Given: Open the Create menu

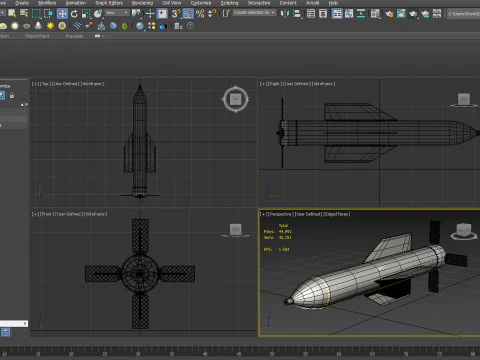Looking at the screenshot, I should click(22, 3).
